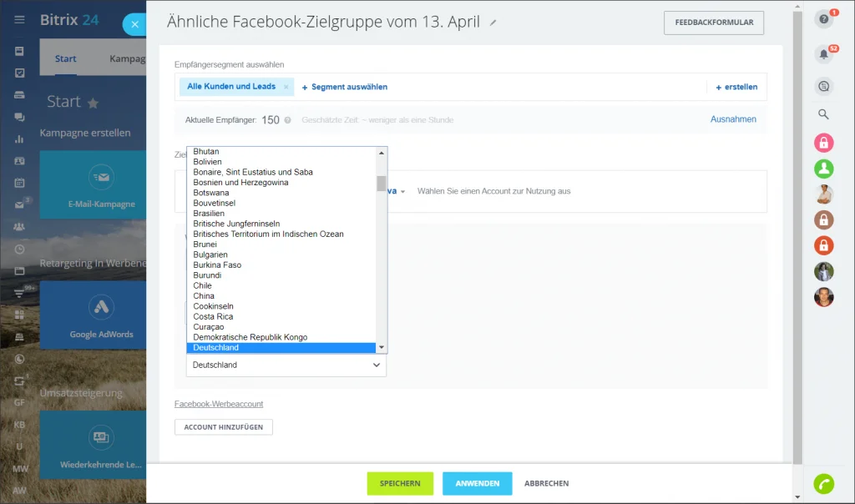855x504 pixels.
Task: Close the slider panel with X button
Action: [x=134, y=24]
